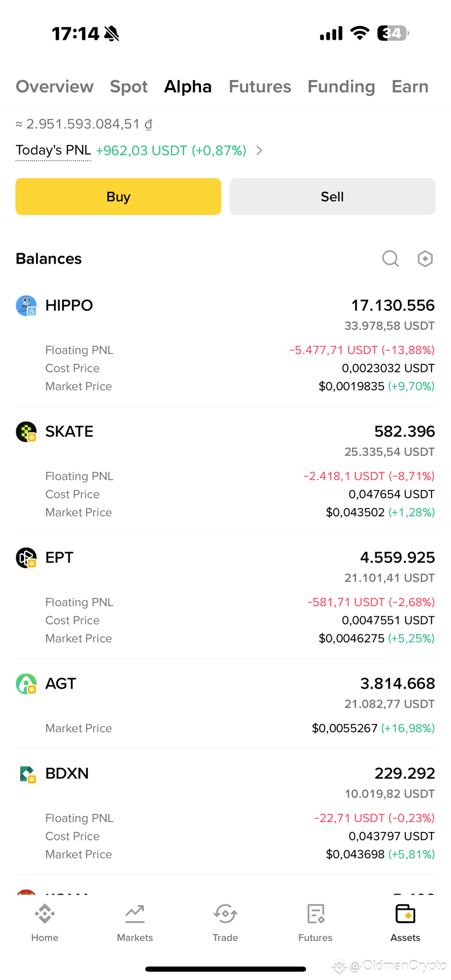451x980 pixels.
Task: Tap the HIPPO token logo
Action: pyautogui.click(x=26, y=305)
